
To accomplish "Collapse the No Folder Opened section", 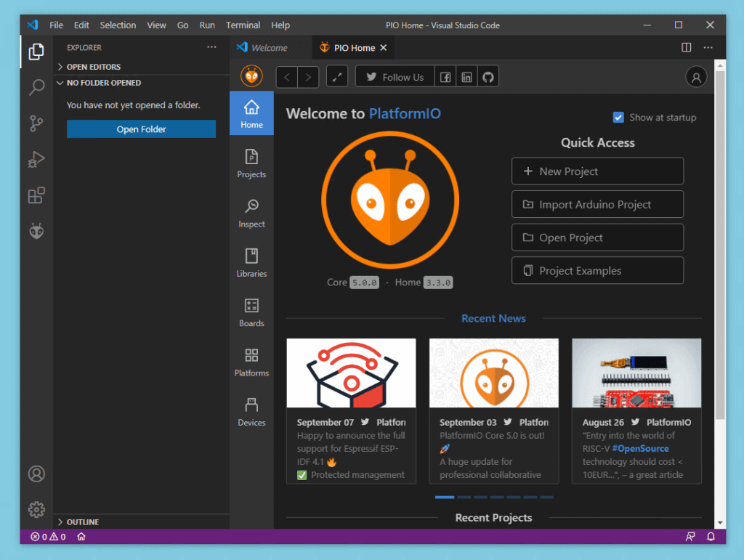I will pyautogui.click(x=142, y=83).
